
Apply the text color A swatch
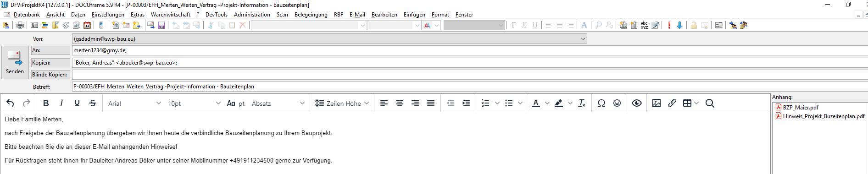(x=535, y=103)
